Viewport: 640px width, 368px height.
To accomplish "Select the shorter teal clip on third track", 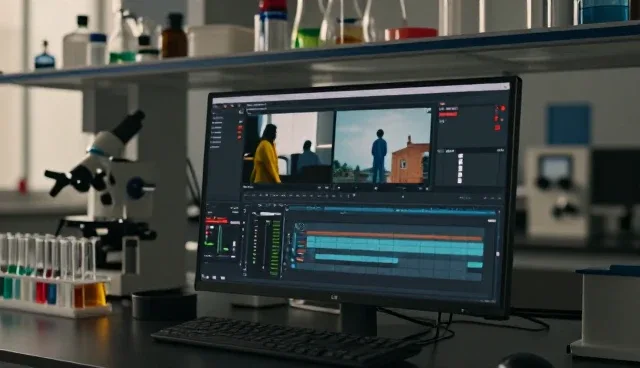I will click(x=356, y=258).
